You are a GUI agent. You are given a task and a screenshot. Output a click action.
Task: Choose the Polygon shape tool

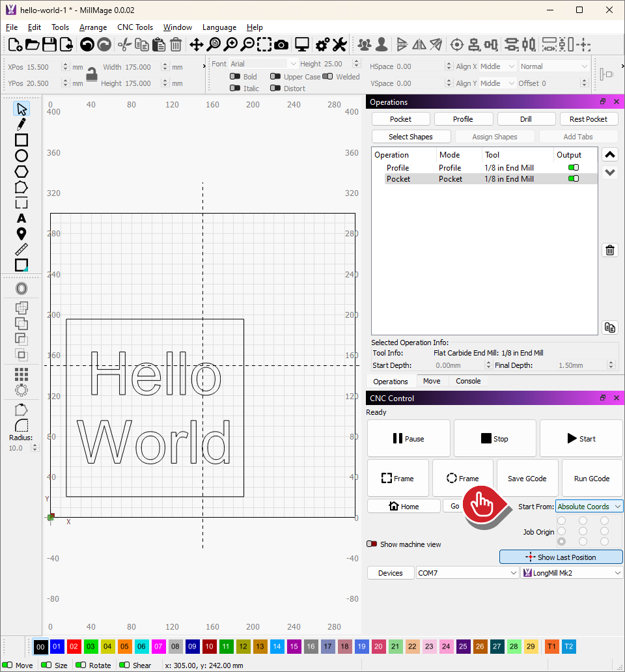pyautogui.click(x=21, y=171)
